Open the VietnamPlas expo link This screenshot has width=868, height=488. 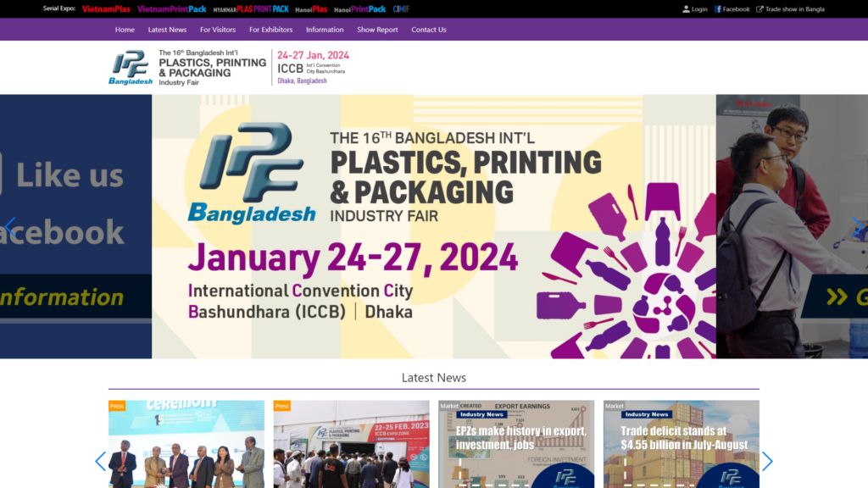pos(106,8)
